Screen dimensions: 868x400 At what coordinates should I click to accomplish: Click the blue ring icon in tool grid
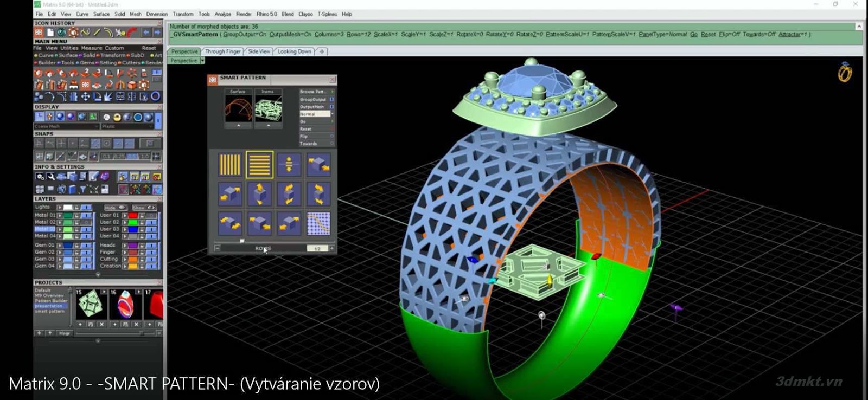(x=155, y=96)
